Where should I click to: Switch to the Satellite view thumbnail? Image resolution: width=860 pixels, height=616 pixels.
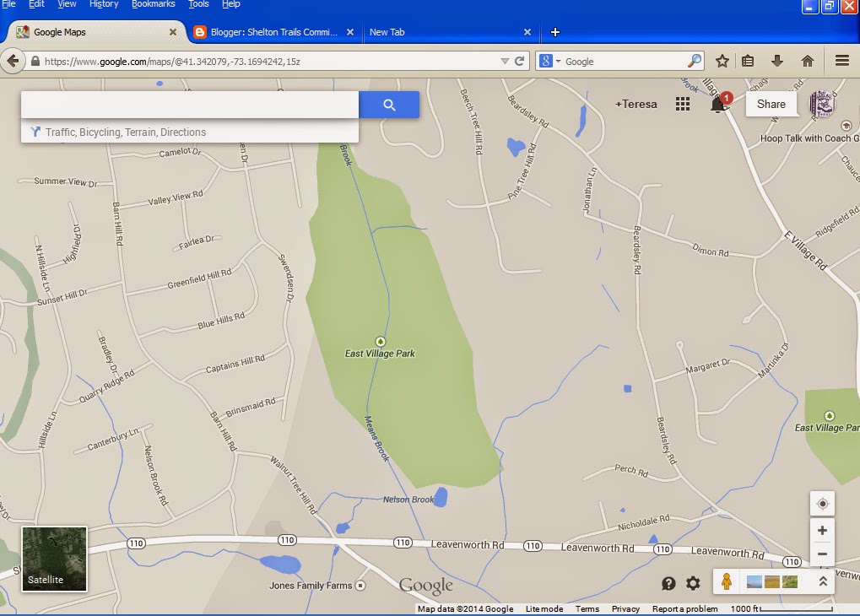[x=54, y=559]
